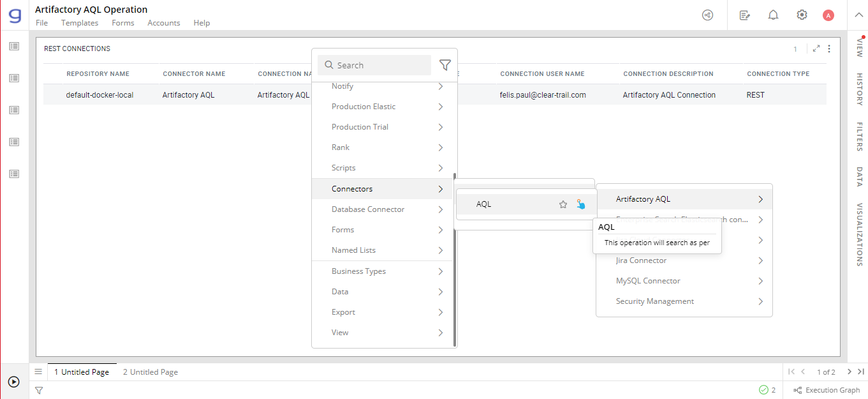
Task: Open the Forms menu in the menu bar
Action: tap(123, 23)
